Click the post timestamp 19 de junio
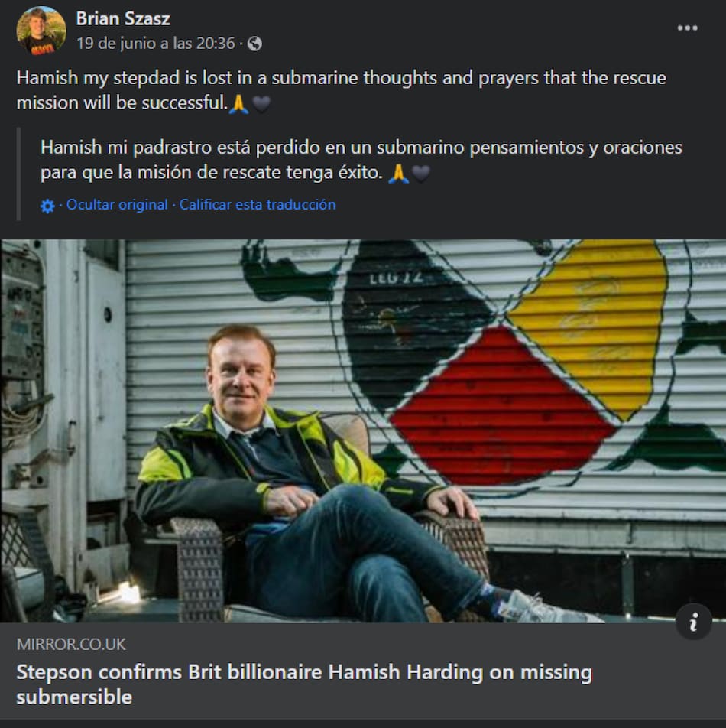 155,44
